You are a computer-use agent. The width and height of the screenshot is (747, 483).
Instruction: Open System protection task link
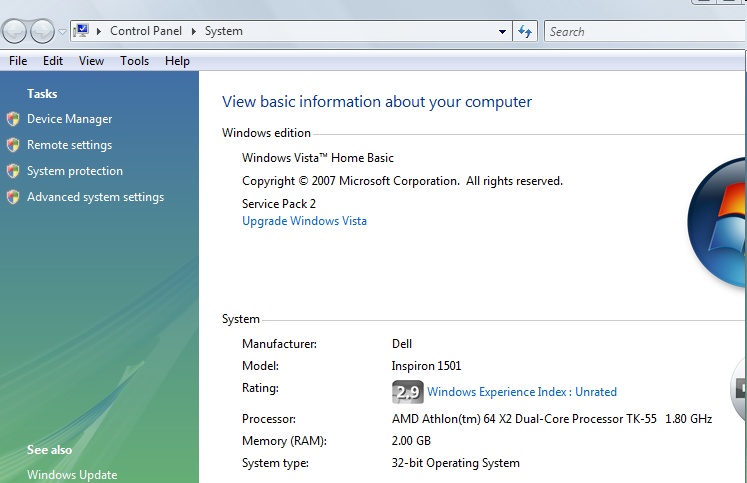coord(75,171)
